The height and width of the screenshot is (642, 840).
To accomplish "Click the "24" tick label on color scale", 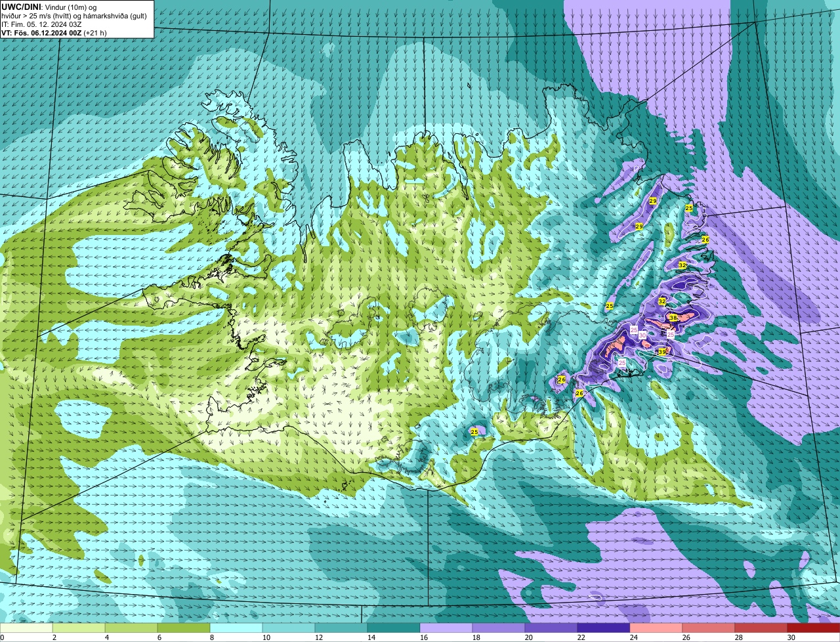I will pos(634,637).
